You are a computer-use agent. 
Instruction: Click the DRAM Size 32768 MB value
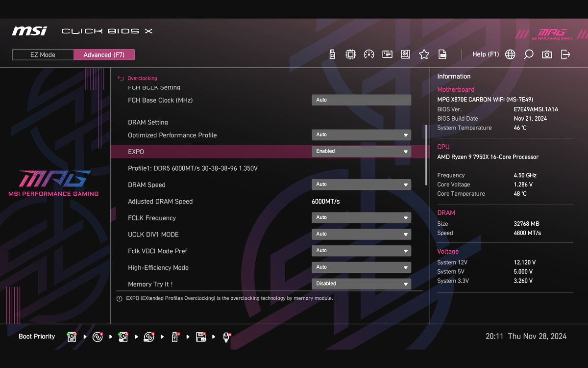tap(526, 224)
